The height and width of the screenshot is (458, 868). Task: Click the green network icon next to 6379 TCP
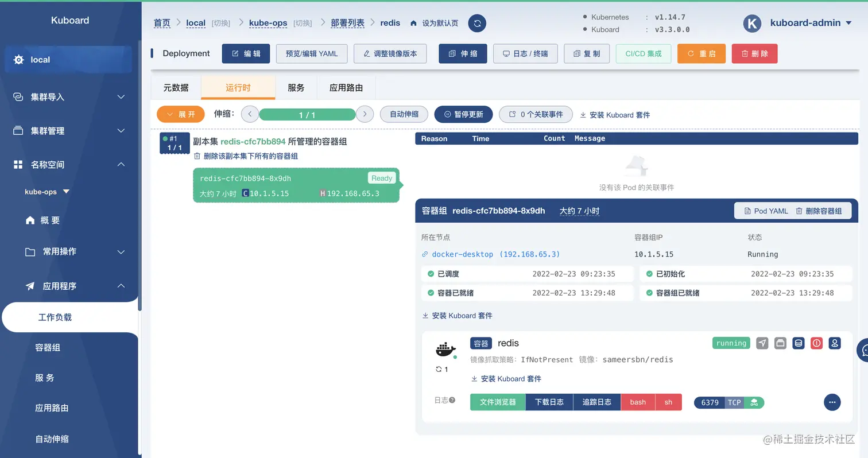(754, 403)
